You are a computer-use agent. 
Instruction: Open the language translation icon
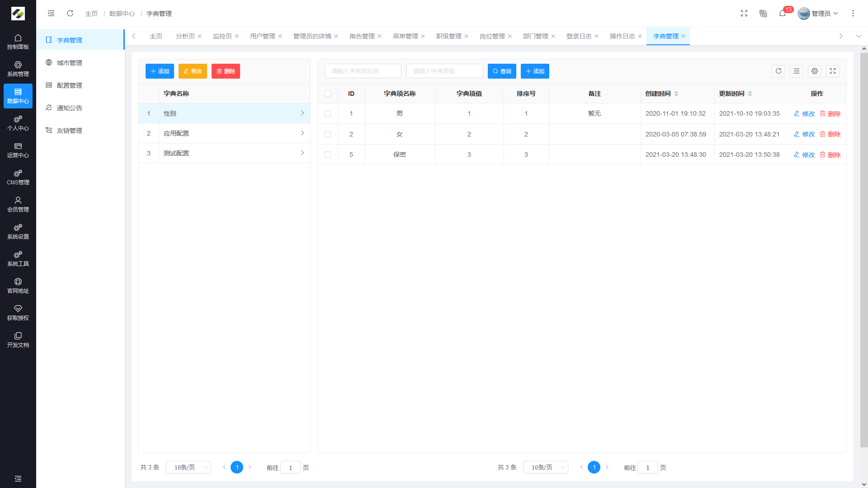(x=763, y=14)
